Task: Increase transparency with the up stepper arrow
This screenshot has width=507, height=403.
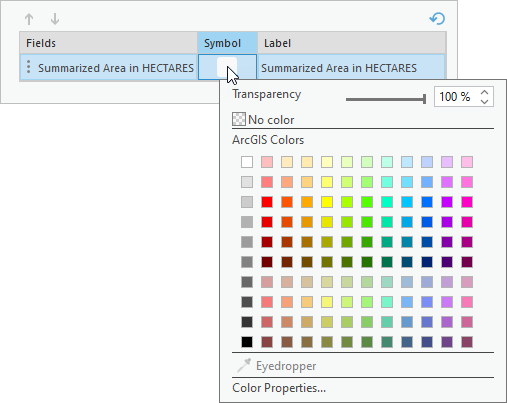Action: [x=485, y=92]
